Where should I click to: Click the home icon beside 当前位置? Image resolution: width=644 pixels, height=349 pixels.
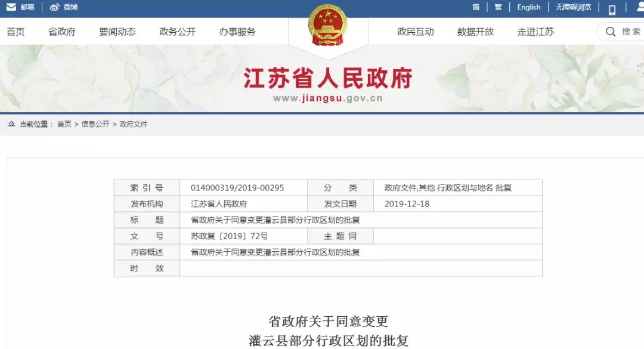(x=11, y=123)
